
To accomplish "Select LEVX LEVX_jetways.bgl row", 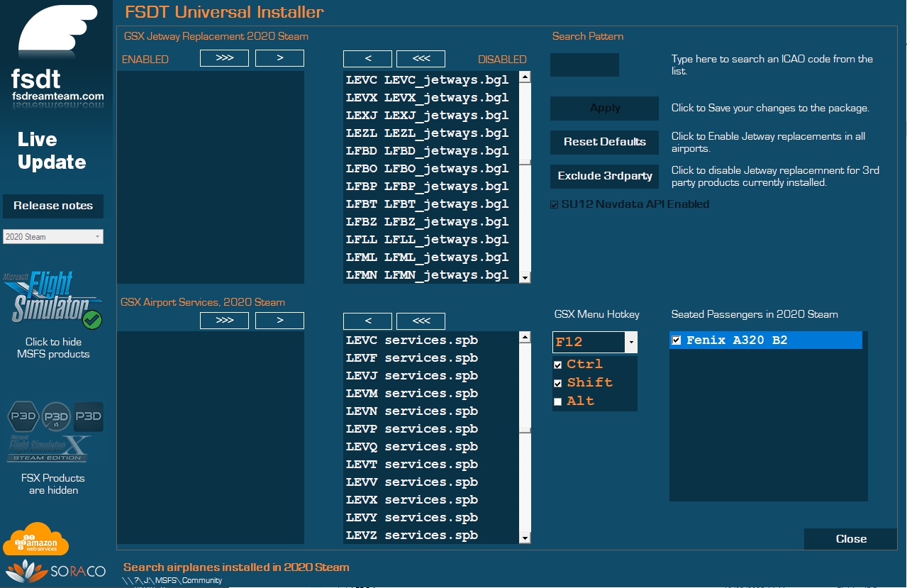I will pos(431,97).
